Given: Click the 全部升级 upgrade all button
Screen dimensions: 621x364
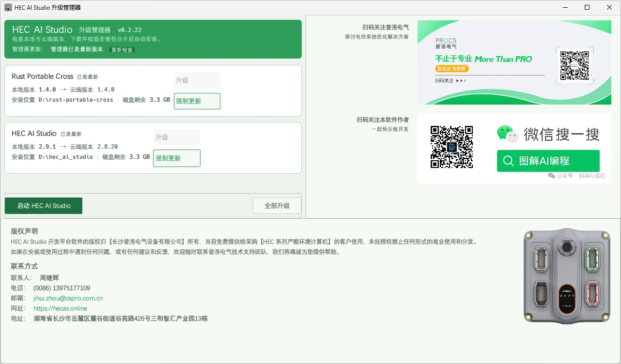Looking at the screenshot, I should [x=277, y=206].
